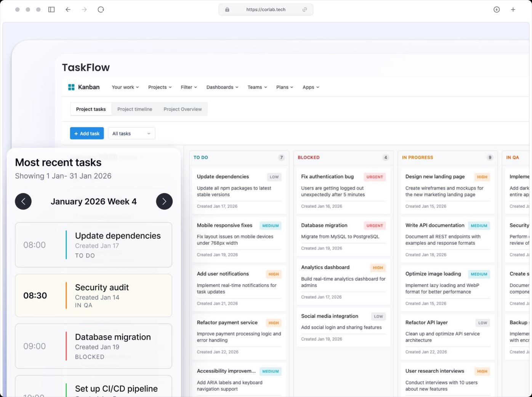Open the Design new landing page card

click(x=448, y=191)
